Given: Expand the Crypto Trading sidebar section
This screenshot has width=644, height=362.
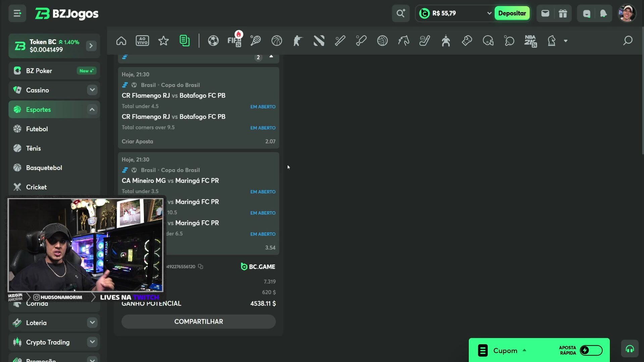Looking at the screenshot, I should 92,342.
